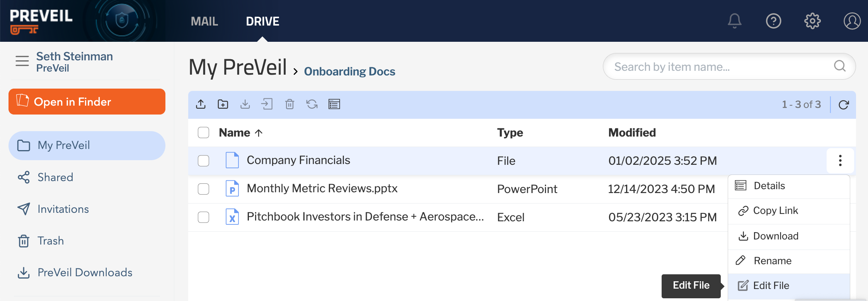
Task: Click the upload file toolbar icon
Action: (201, 104)
